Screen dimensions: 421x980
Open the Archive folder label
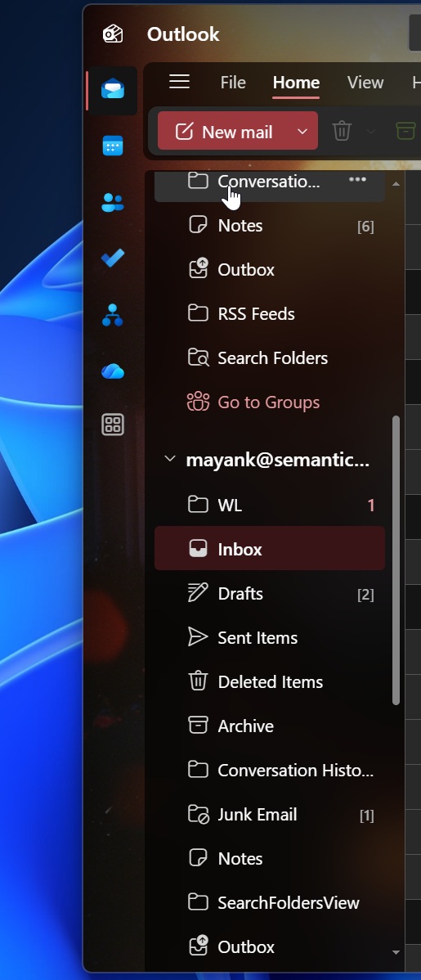click(245, 726)
